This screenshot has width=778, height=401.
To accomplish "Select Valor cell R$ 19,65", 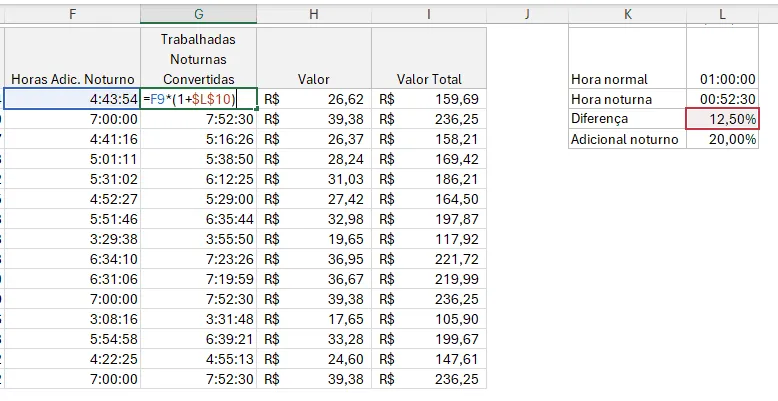I will coord(314,239).
